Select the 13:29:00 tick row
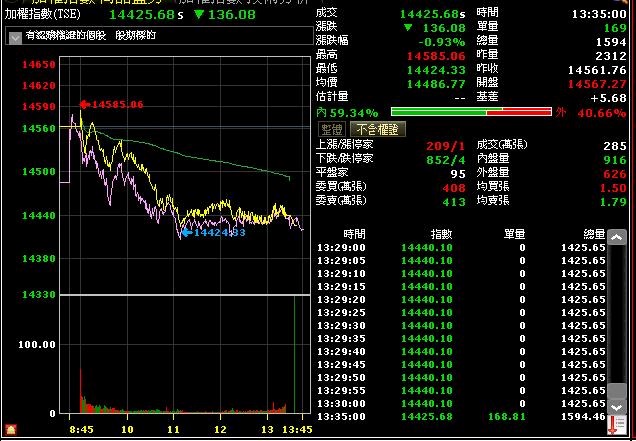Screen dimensions: 636x441 461,247
